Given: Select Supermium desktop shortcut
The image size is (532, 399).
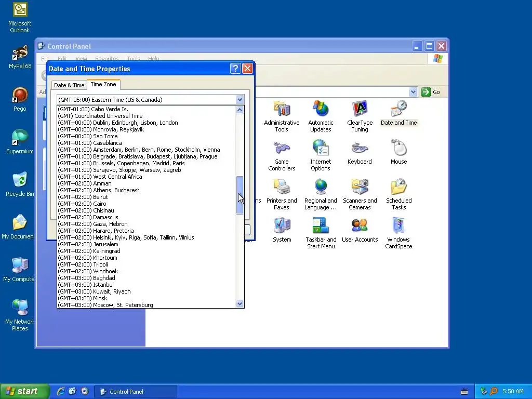Looking at the screenshot, I should [x=20, y=142].
